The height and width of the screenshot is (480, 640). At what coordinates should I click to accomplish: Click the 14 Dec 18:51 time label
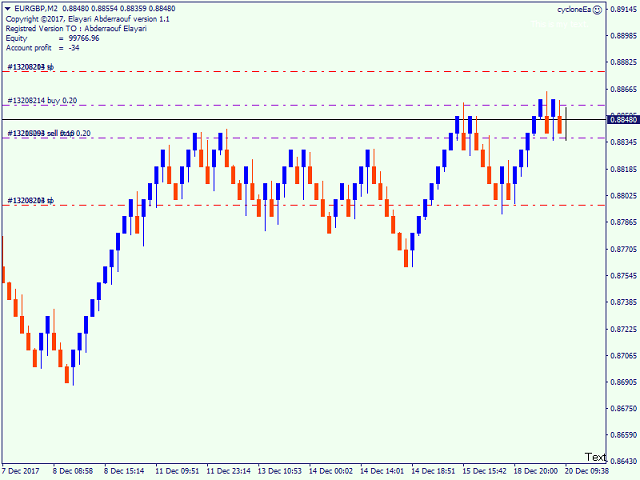(x=433, y=471)
